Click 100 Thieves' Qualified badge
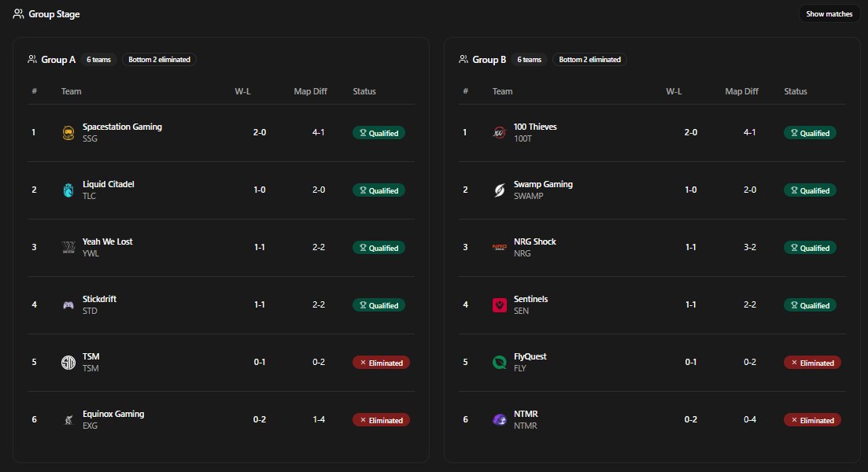Image resolution: width=868 pixels, height=472 pixels. [x=810, y=133]
